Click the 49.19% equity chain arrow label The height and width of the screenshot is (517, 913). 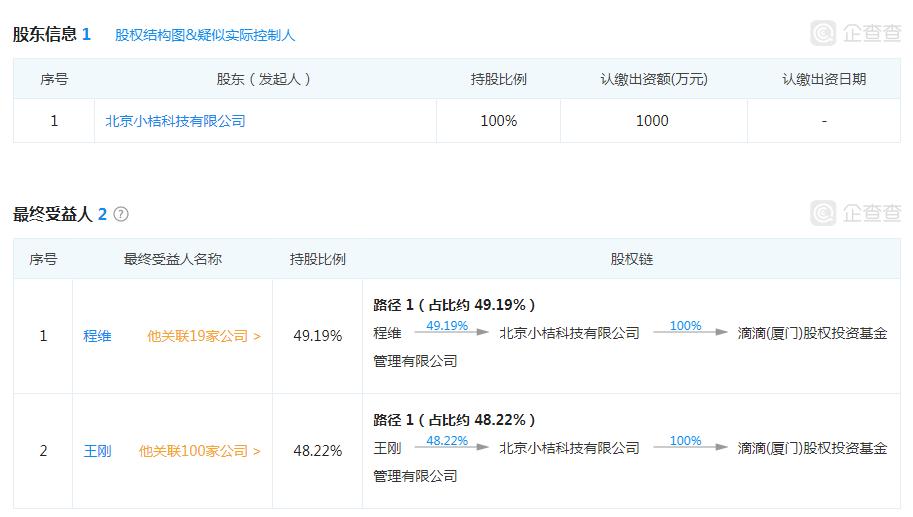pos(447,326)
